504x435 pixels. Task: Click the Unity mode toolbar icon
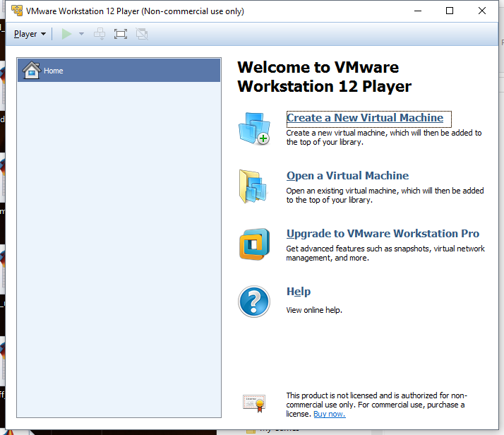click(x=142, y=34)
